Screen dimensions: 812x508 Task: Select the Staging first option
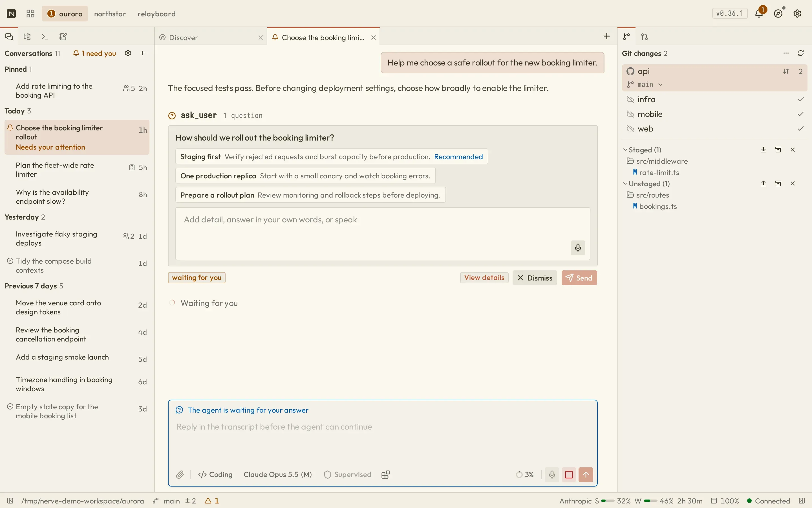(332, 157)
